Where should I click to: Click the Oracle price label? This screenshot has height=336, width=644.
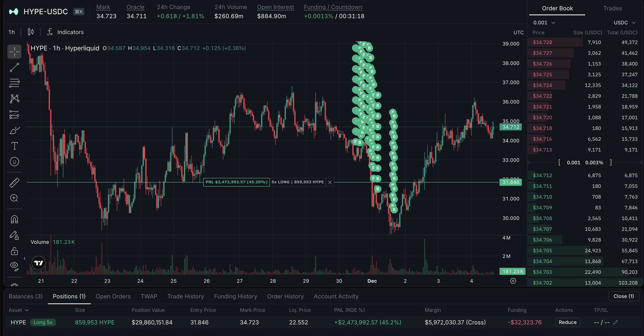[135, 7]
